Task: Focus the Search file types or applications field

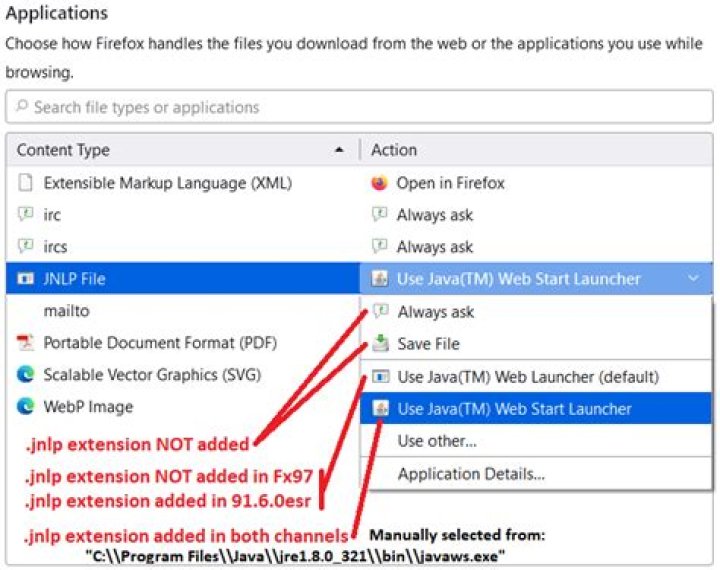Action: 358,107
